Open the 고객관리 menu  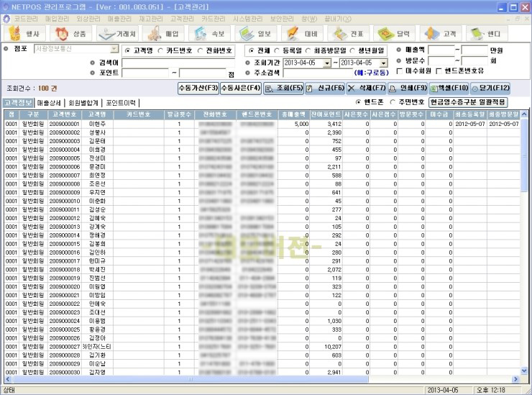point(182,19)
